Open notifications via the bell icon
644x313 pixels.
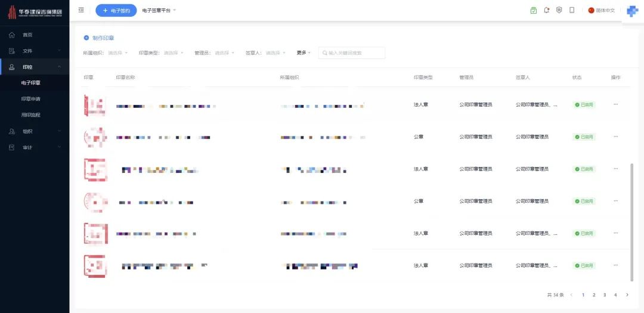click(x=546, y=10)
